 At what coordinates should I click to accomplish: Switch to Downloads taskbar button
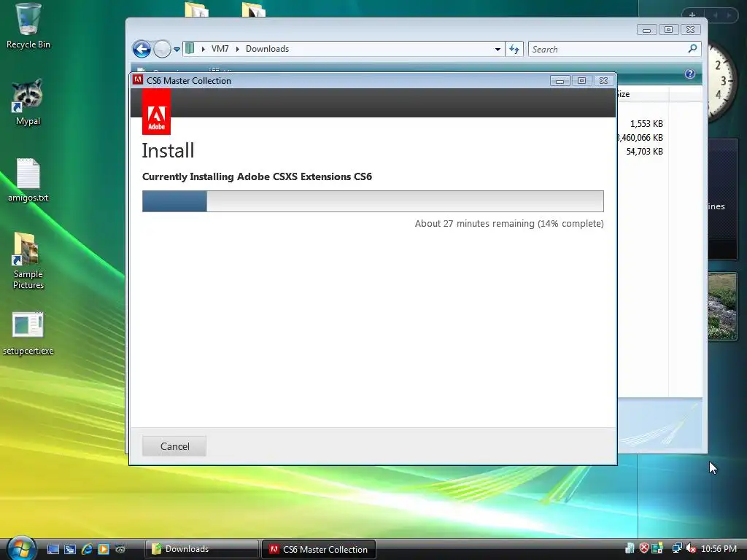[x=201, y=549]
